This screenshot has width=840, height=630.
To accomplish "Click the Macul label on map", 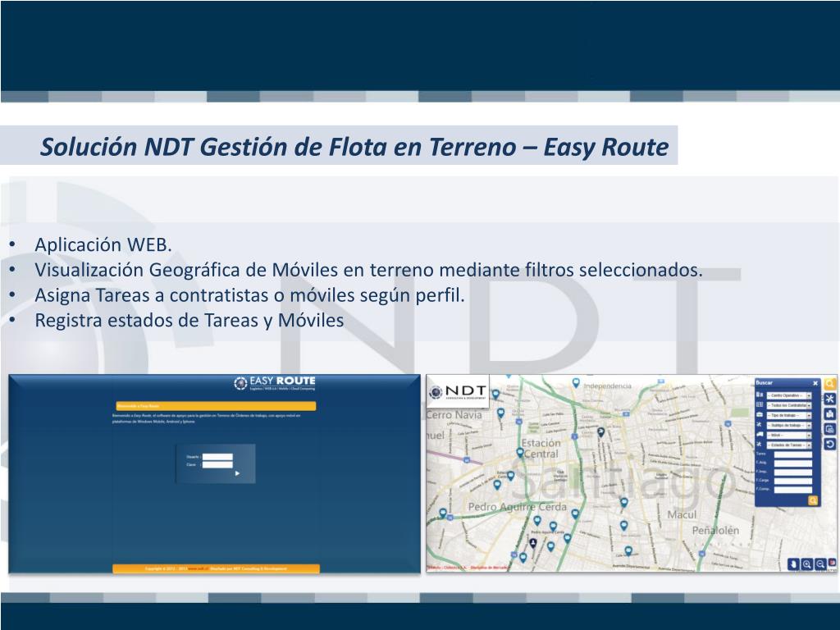I will point(682,515).
